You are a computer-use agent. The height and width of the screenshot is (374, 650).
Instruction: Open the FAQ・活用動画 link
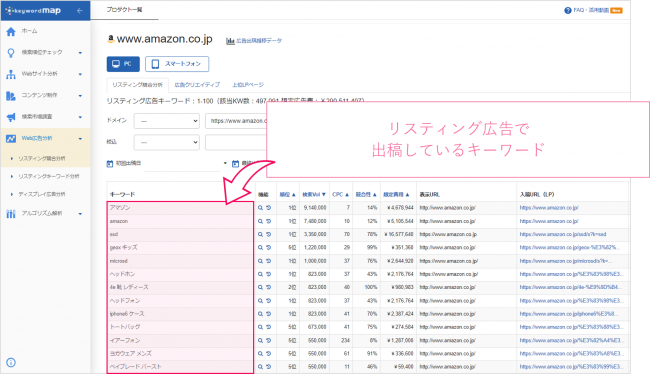pos(592,10)
